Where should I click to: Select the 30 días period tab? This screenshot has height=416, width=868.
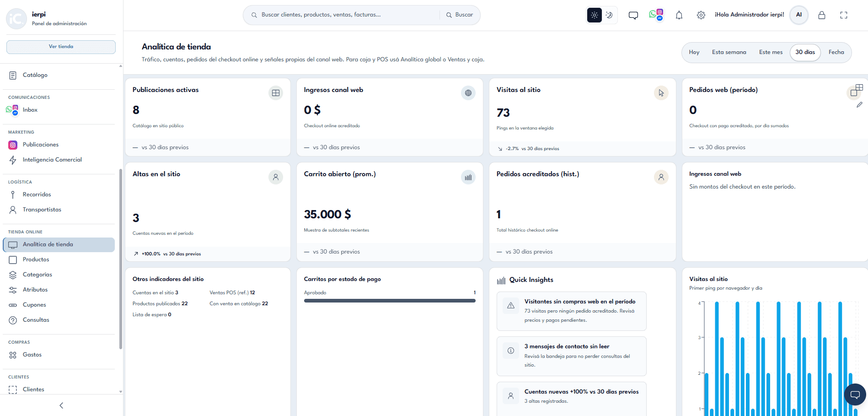point(805,52)
